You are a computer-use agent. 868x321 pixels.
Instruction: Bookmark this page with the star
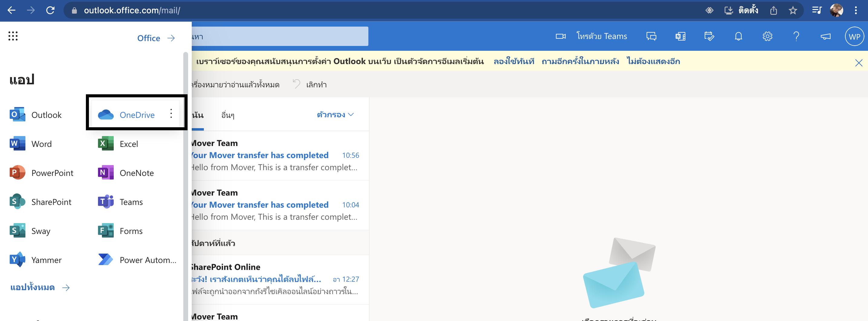click(792, 11)
